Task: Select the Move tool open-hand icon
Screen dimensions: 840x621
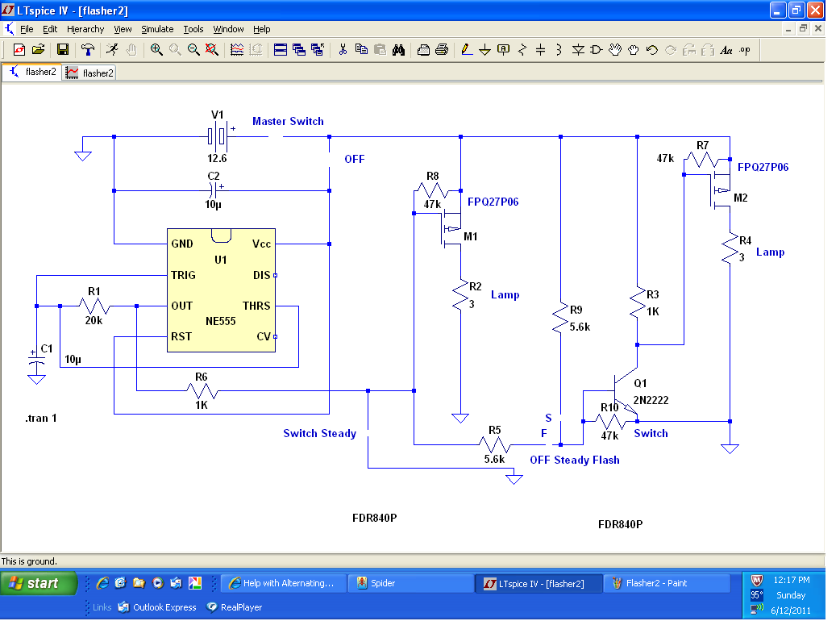Action: [615, 50]
